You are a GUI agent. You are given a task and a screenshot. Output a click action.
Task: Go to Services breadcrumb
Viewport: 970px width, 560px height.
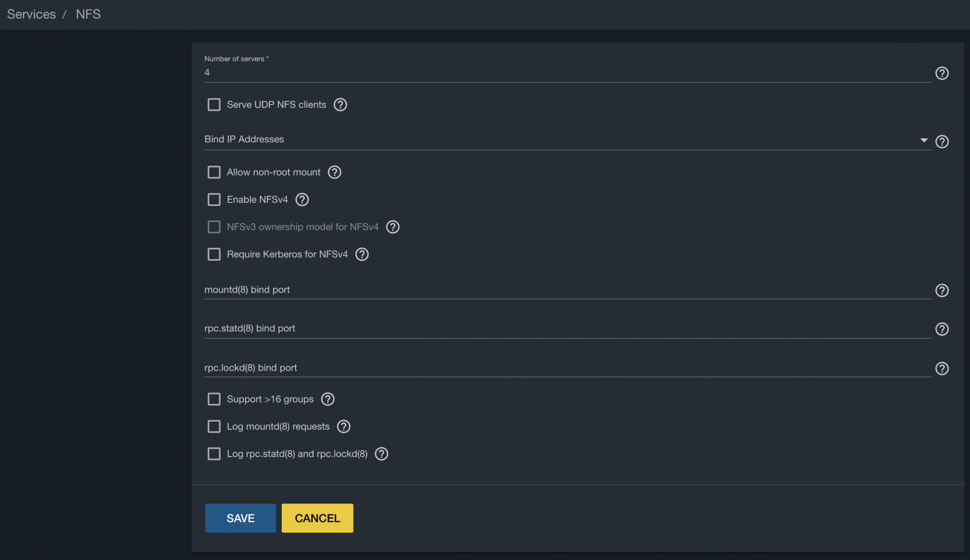pos(31,14)
